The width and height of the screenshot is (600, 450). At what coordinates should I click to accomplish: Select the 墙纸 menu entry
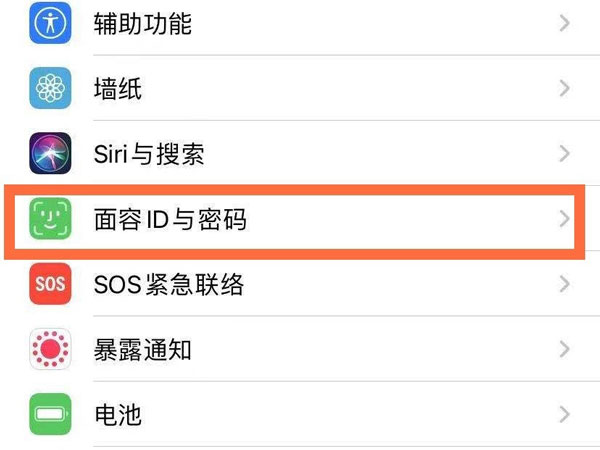(117, 89)
